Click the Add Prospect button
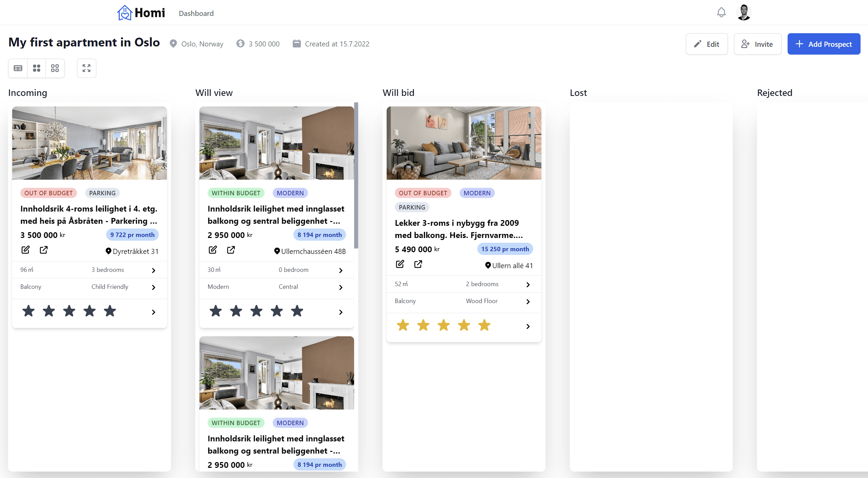 click(x=824, y=44)
